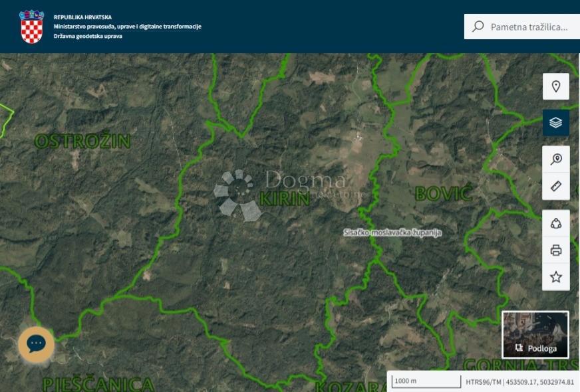Click the HTRS96/TM coordinate readout
Viewport: 580px width, 392px height.
coord(519,382)
